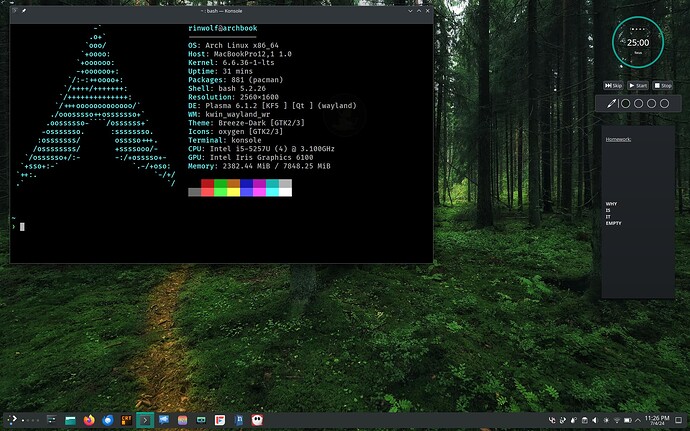Click the first tray icon left of KDE Connect
The width and height of the screenshot is (690, 431).
pyautogui.click(x=552, y=420)
